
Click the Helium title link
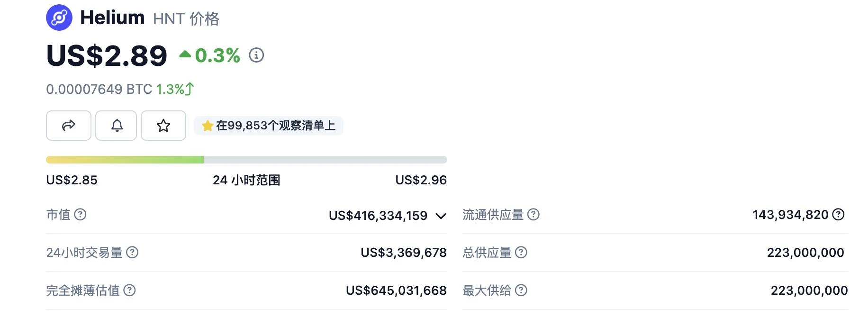[112, 18]
